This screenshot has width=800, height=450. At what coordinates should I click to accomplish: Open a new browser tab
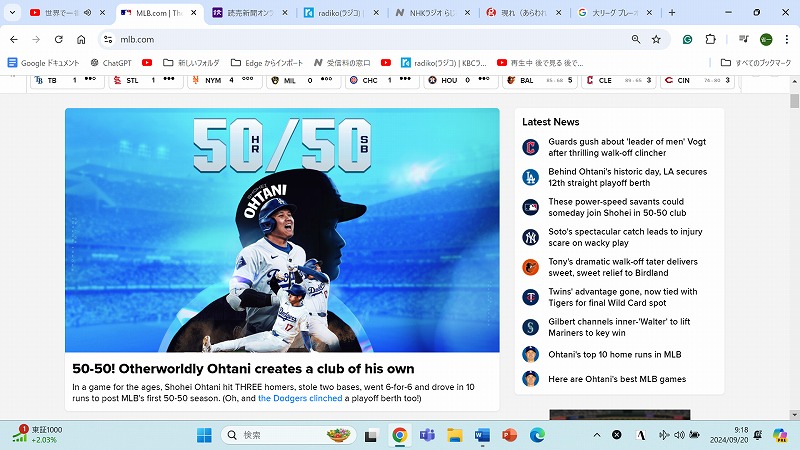[672, 13]
